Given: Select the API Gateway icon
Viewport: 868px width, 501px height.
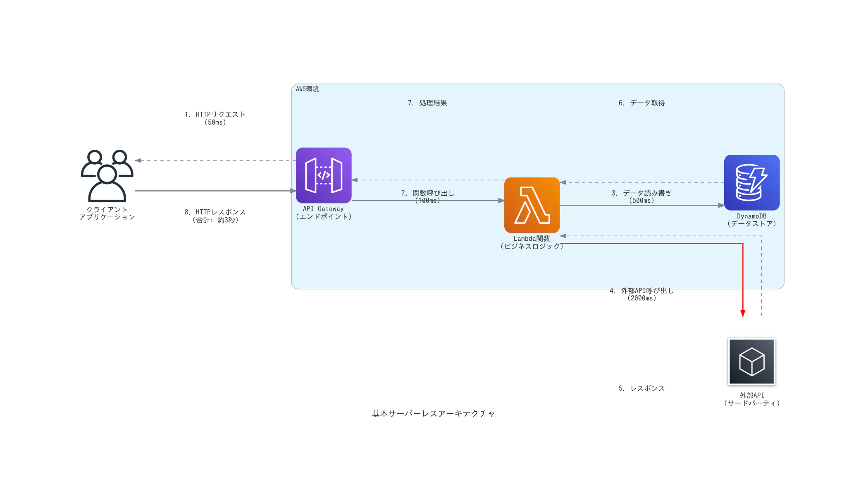Looking at the screenshot, I should [x=324, y=175].
